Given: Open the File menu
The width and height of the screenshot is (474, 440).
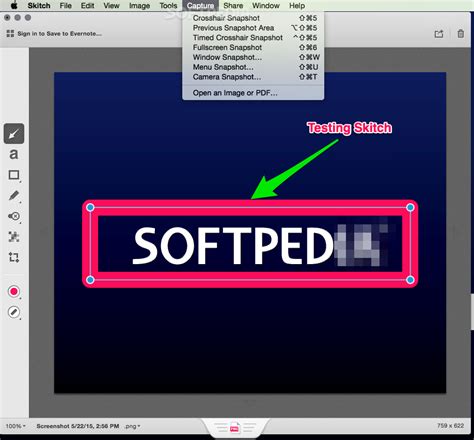Looking at the screenshot, I should click(x=66, y=6).
